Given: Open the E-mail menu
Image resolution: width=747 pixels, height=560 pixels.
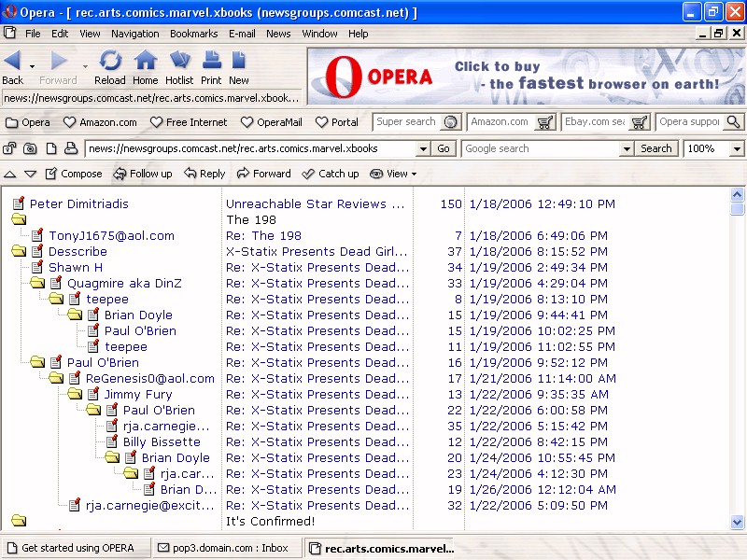Looking at the screenshot, I should click(242, 34).
